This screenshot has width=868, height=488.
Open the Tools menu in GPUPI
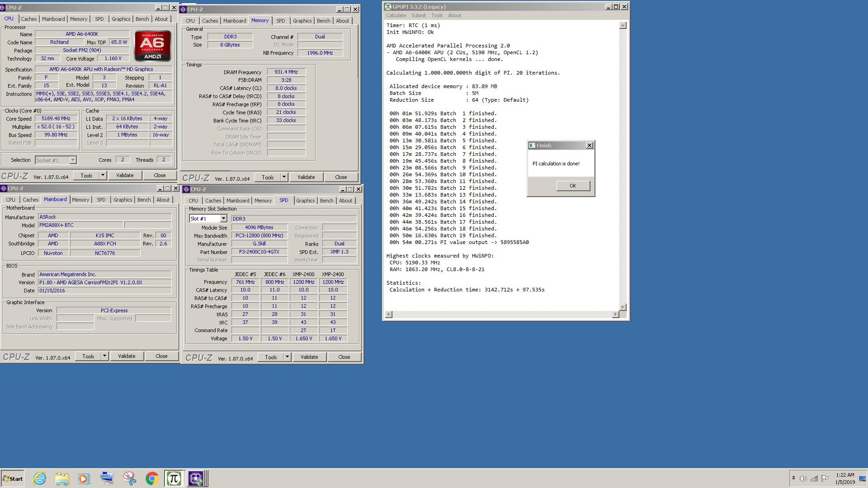(437, 15)
